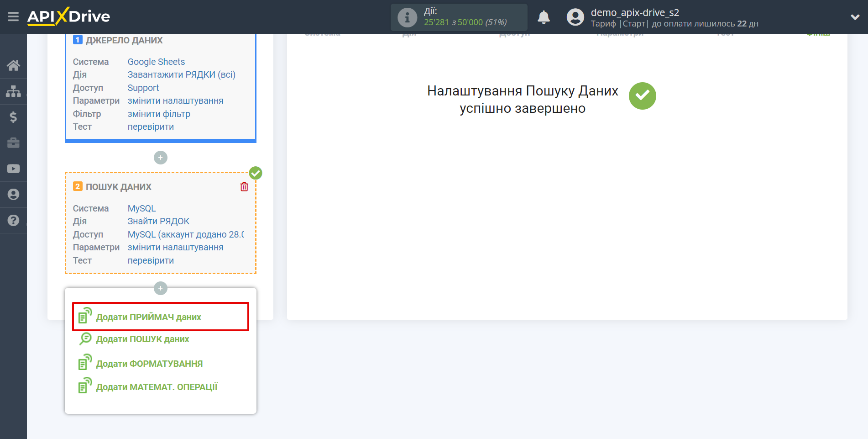Click Завантажити РЯДКИ (всі) action link
Viewport: 868px width, 439px height.
[x=181, y=74]
